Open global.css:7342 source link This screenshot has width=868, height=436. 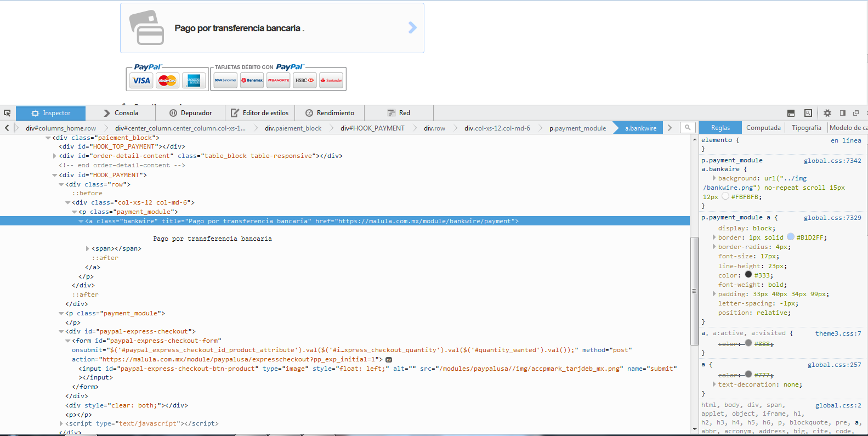click(832, 161)
